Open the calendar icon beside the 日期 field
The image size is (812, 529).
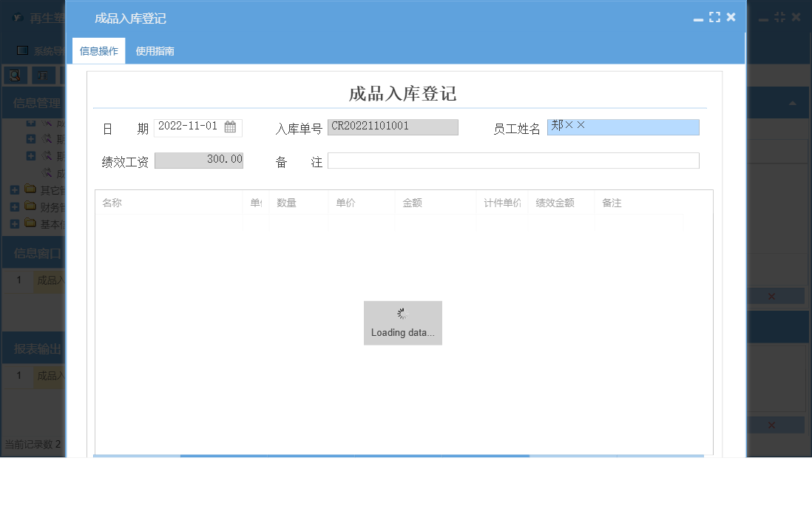pos(230,127)
